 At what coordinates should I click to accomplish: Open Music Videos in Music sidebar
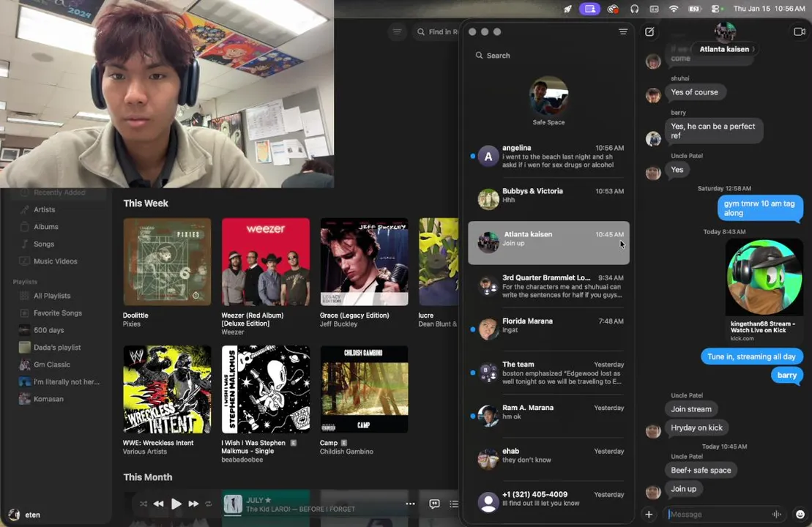[x=55, y=261]
